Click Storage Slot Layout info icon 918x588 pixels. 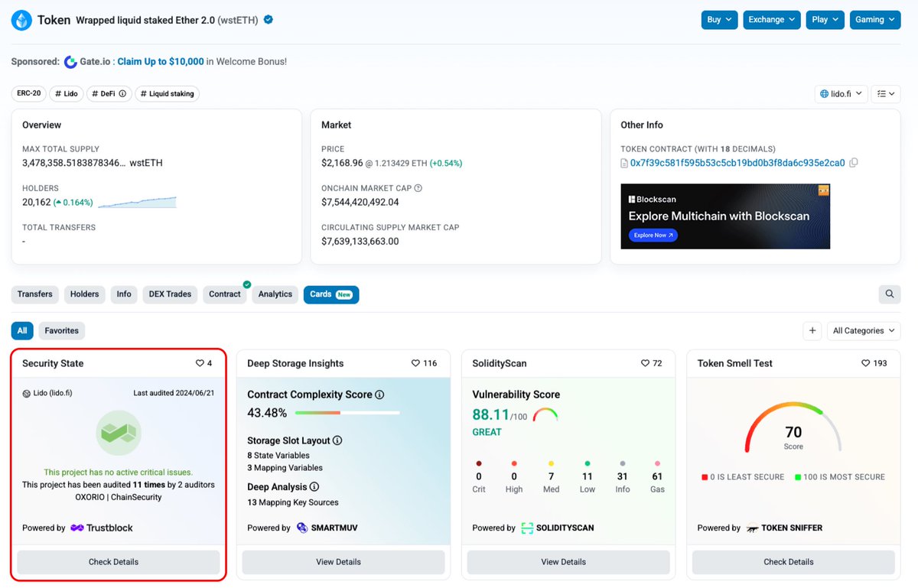point(337,441)
